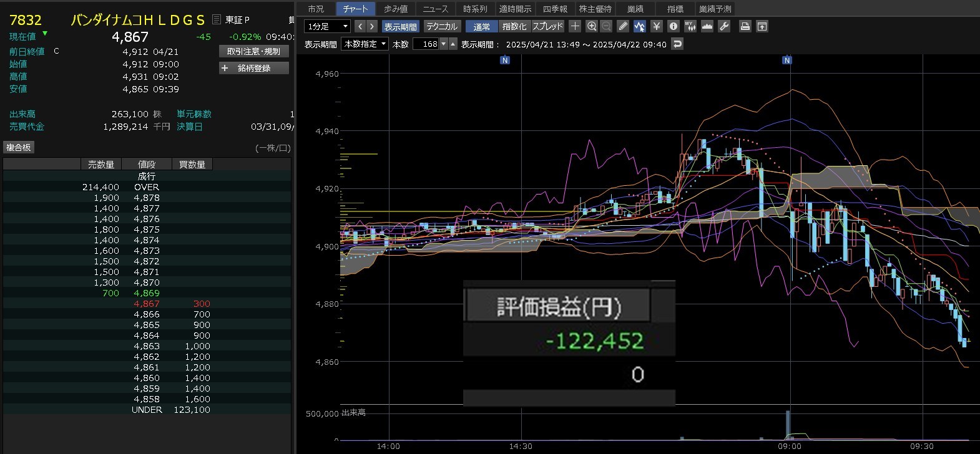The width and height of the screenshot is (980, 454).
Task: Reset display period with return arrow
Action: pos(677,44)
